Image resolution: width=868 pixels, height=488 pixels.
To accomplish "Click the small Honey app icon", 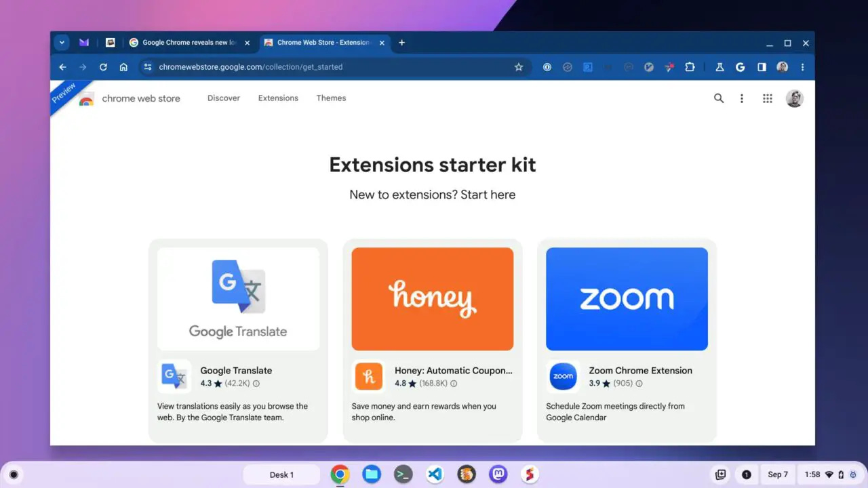I will coord(368,376).
